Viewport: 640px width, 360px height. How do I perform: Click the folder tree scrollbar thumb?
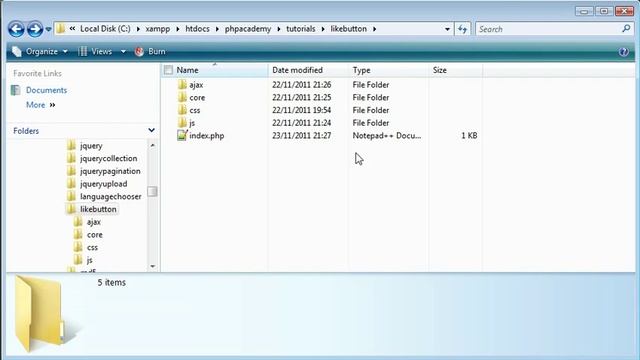point(152,191)
